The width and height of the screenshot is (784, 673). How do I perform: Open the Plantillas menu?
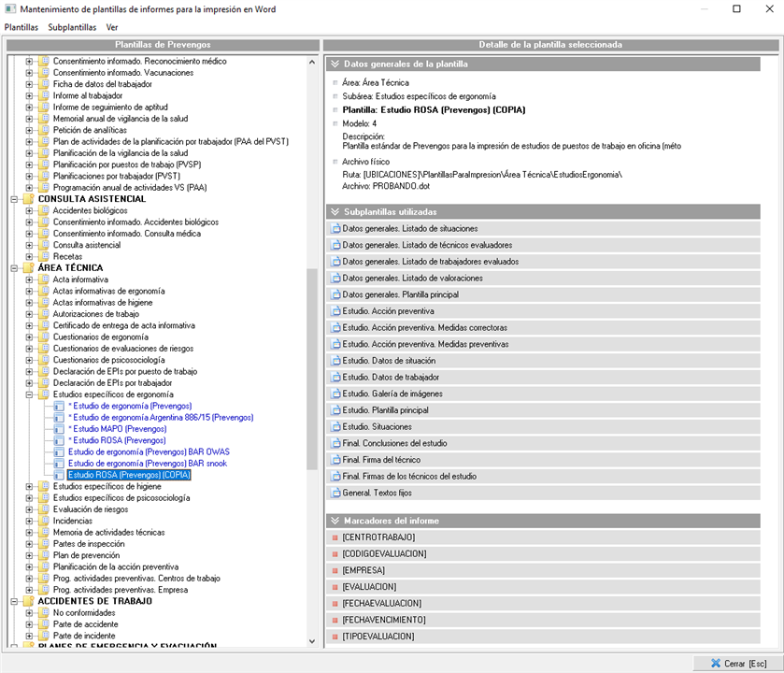[21, 27]
